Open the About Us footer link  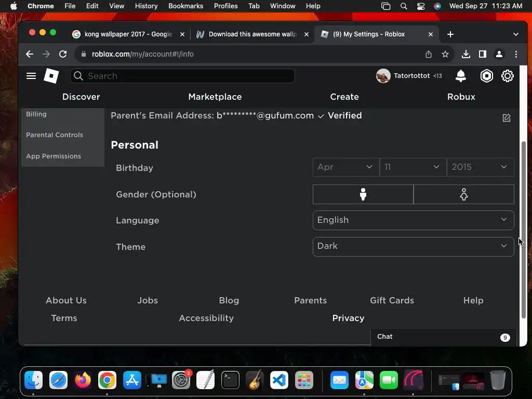(66, 300)
